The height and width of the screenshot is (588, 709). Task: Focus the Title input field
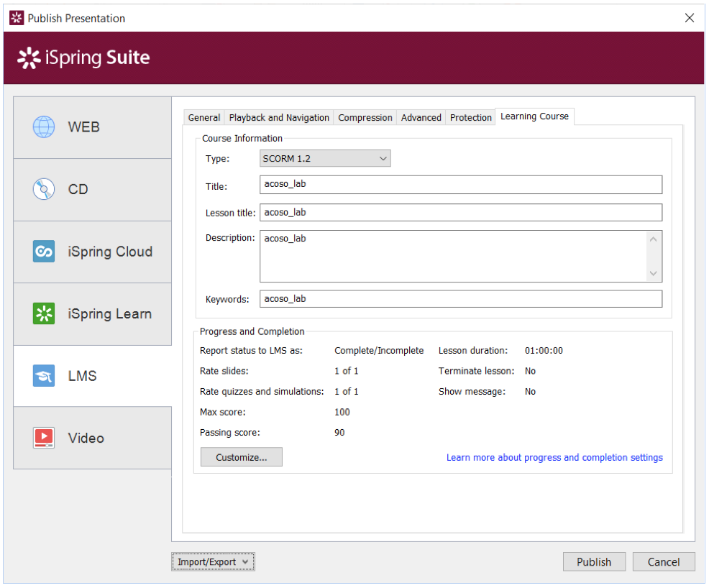coord(461,185)
